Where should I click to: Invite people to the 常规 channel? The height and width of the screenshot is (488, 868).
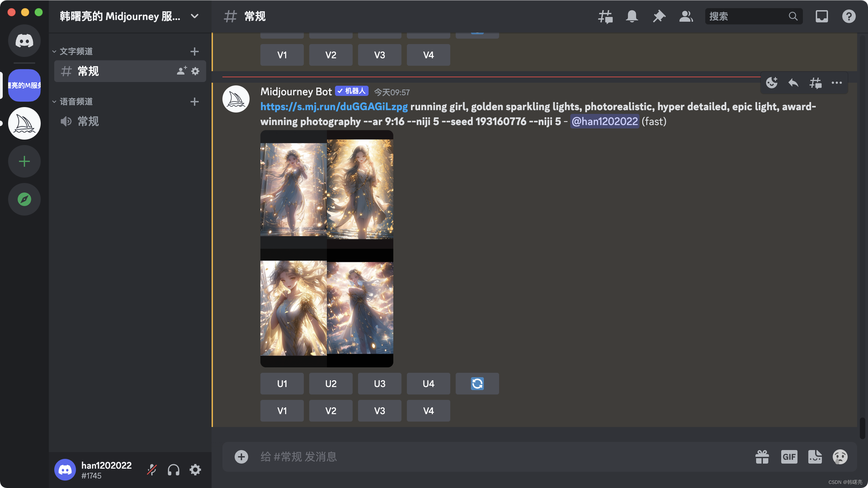(x=182, y=71)
